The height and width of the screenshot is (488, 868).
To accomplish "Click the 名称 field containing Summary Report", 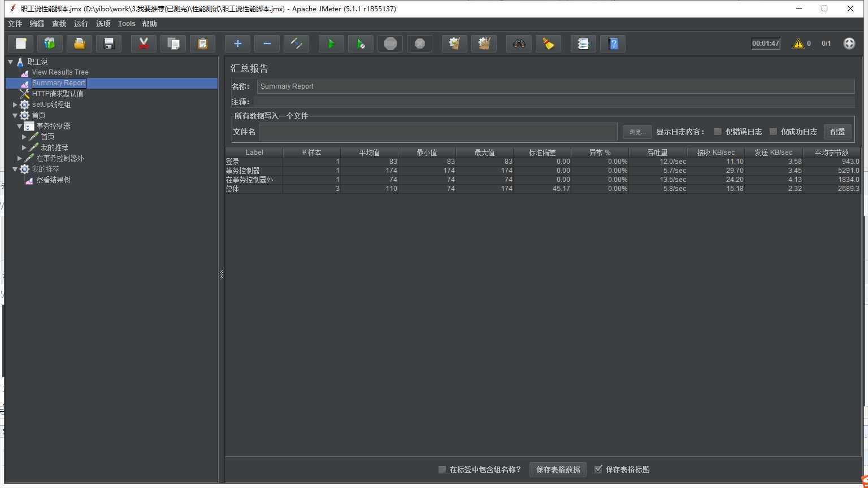I will [x=555, y=86].
